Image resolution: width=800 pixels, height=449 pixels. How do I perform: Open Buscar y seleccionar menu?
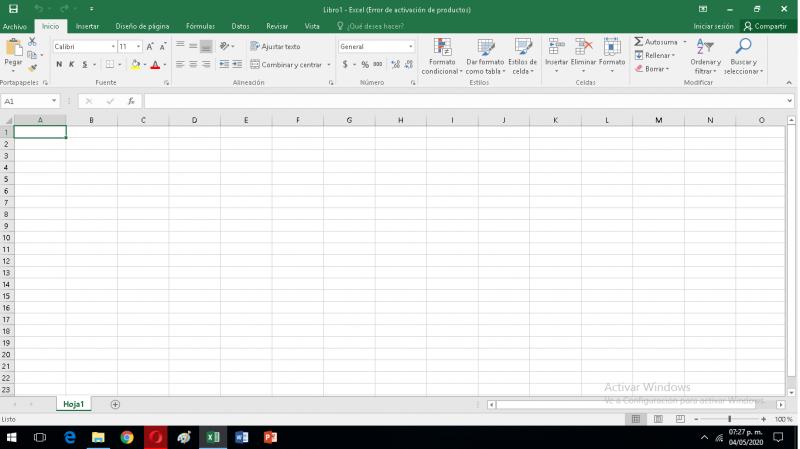coord(743,56)
